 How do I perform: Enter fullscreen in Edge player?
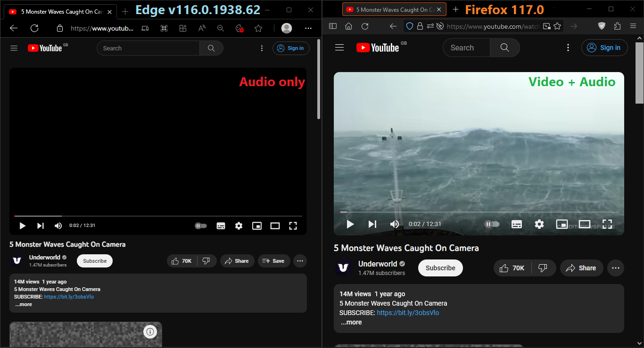(x=293, y=226)
